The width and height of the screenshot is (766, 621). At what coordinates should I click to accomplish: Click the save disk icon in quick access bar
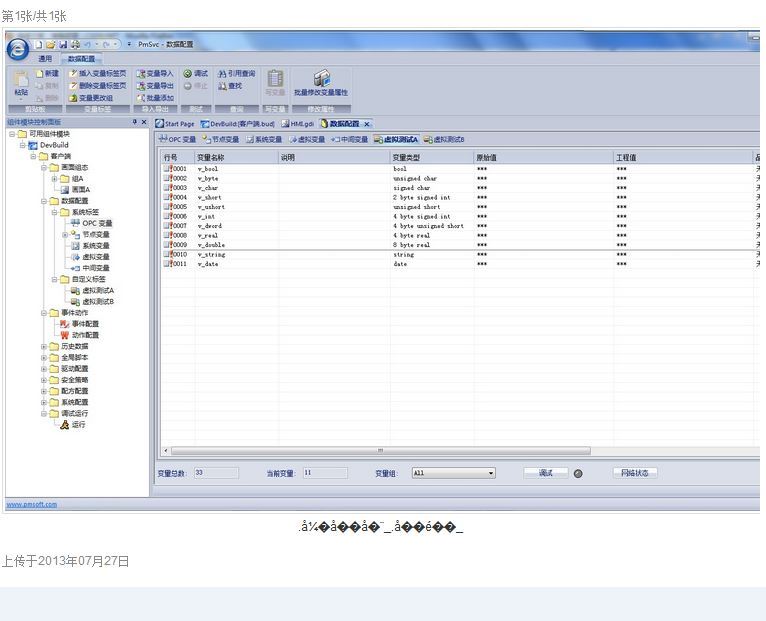[63, 44]
